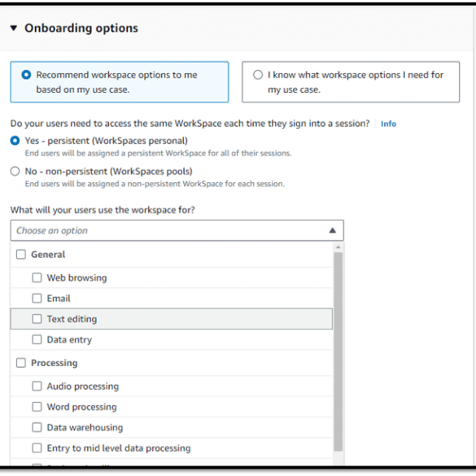This screenshot has height=476, width=476.
Task: Check the Processing category checkbox
Action: pyautogui.click(x=21, y=363)
